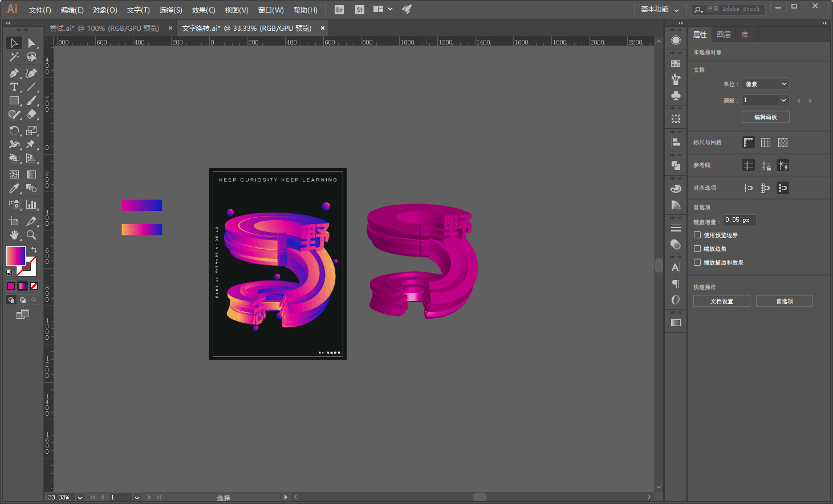Pick the Eraser tool

(31, 114)
